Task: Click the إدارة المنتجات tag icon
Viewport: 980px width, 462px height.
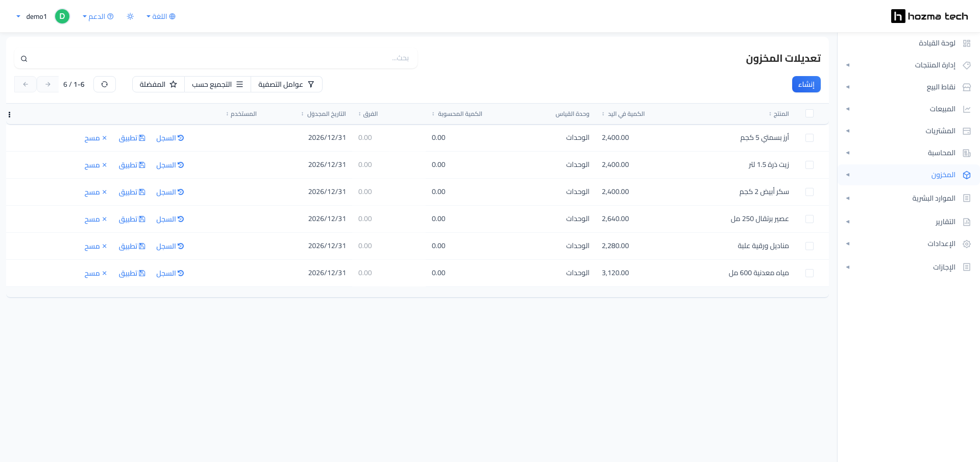Action: click(966, 65)
